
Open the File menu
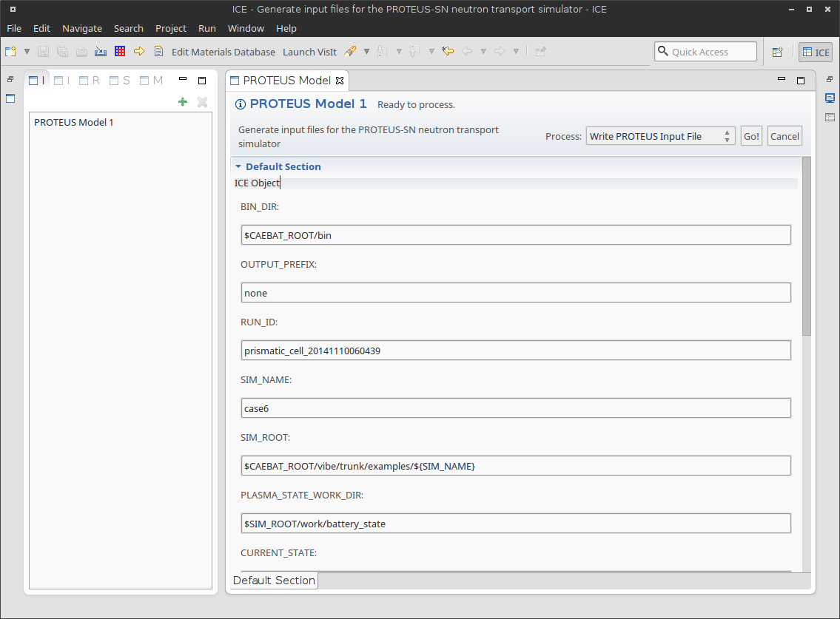(14, 28)
